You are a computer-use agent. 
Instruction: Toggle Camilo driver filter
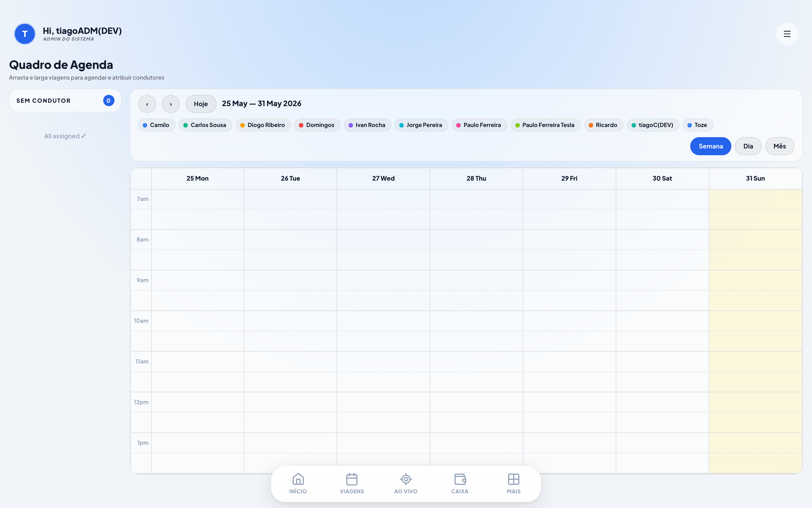(x=156, y=125)
